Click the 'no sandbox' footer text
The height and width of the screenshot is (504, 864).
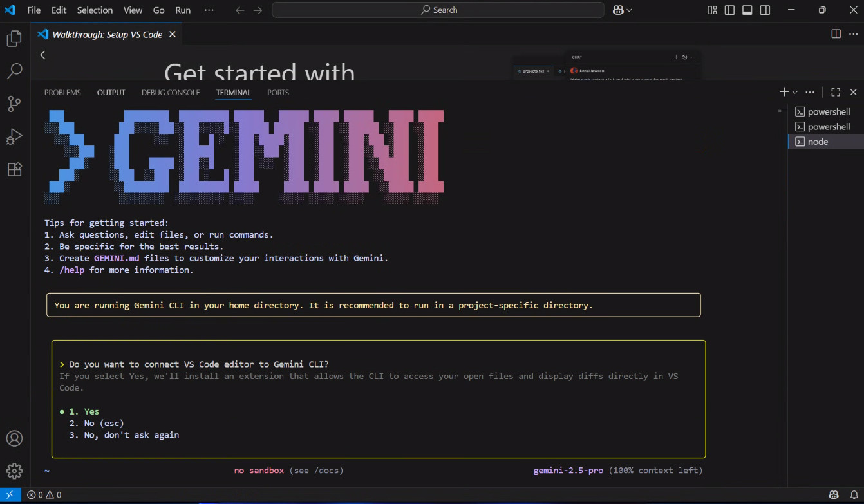(259, 471)
